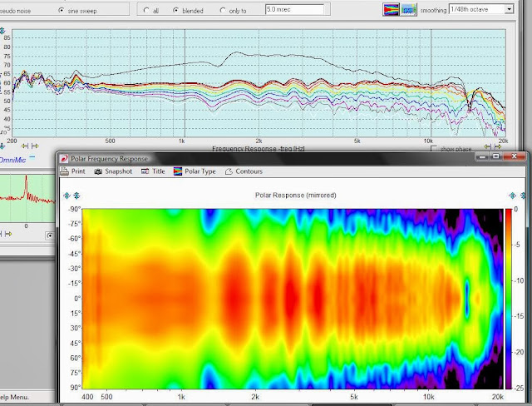Select the sine sweep radio button
The image size is (532, 406).
[x=61, y=11]
